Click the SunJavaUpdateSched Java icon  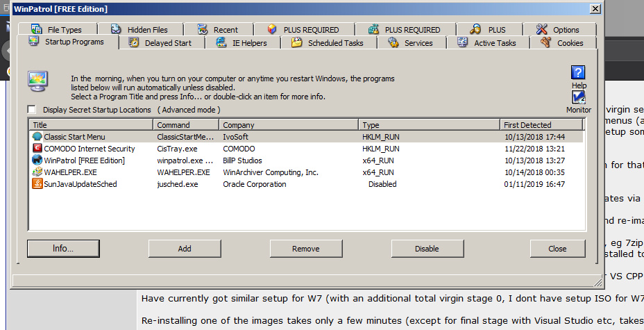37,183
